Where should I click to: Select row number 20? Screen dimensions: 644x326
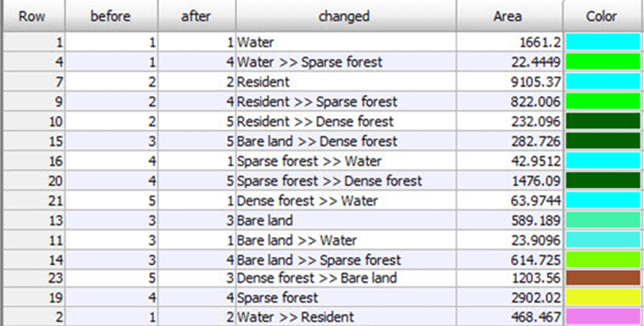click(34, 180)
